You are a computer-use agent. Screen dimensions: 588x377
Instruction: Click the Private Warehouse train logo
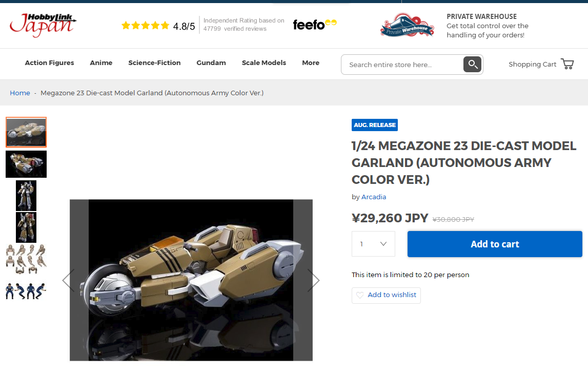tap(407, 25)
